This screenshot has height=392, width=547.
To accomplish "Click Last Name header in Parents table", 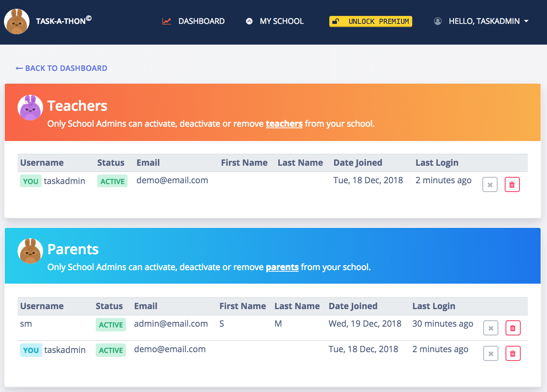I will coord(297,306).
